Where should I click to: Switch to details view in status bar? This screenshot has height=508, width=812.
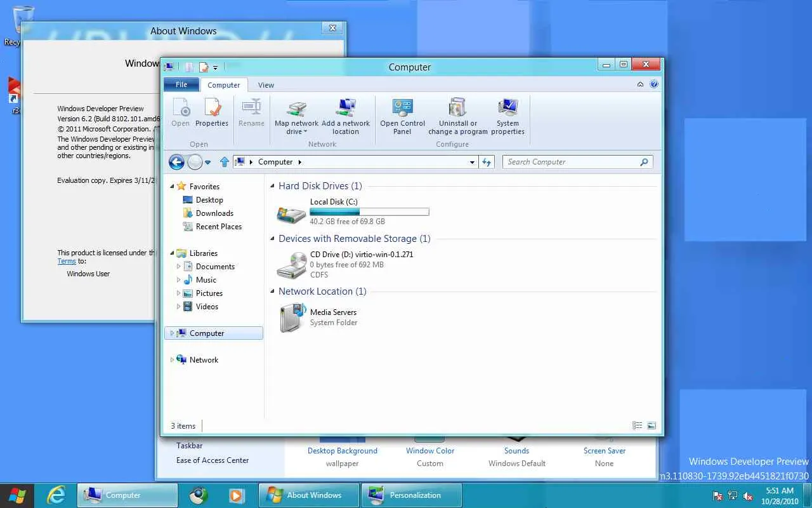638,425
